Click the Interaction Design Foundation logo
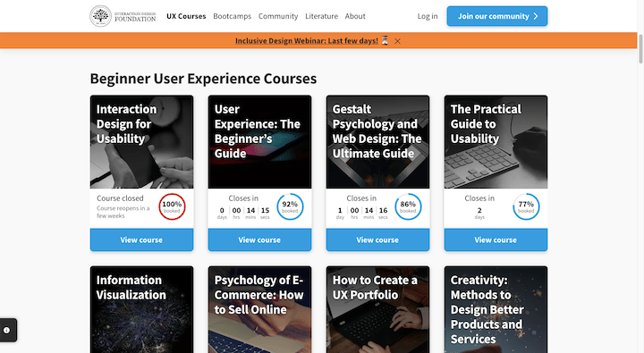 click(123, 16)
